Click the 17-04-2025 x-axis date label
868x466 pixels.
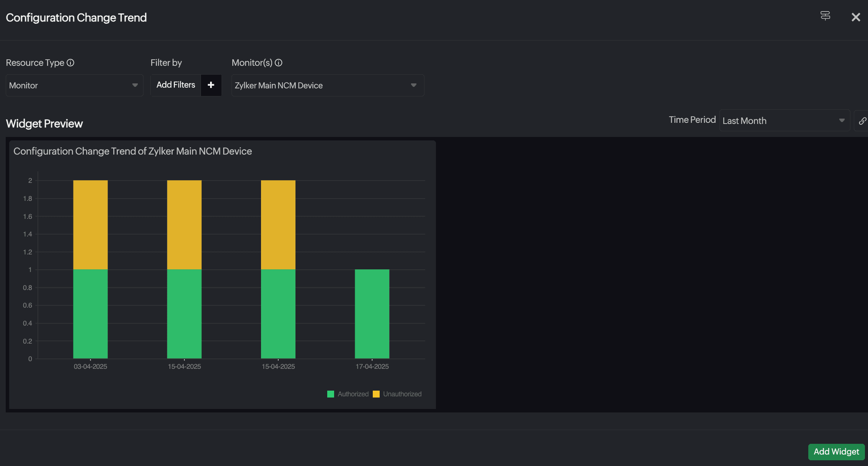372,367
